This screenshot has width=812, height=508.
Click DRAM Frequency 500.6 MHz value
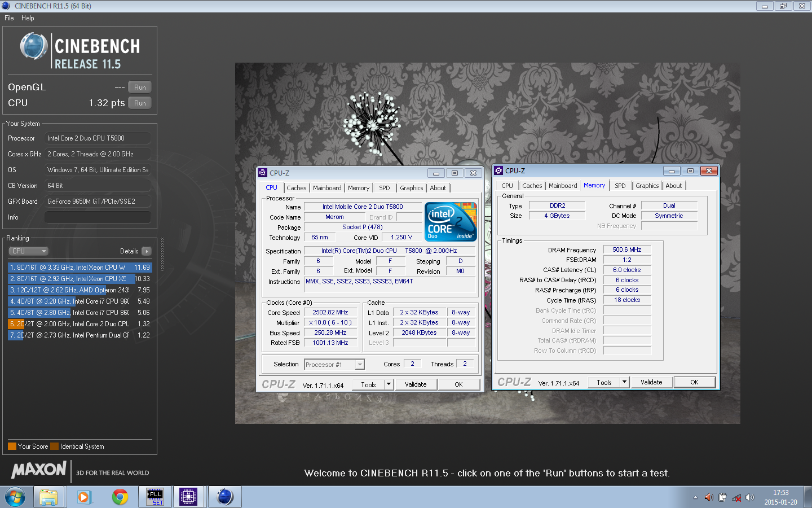(x=627, y=249)
